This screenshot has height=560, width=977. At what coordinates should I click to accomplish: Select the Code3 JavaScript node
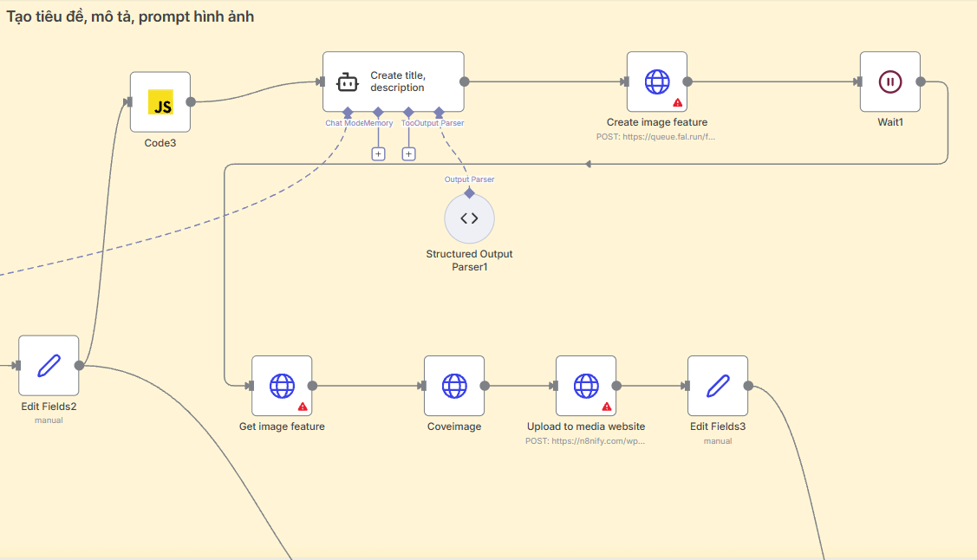[160, 101]
